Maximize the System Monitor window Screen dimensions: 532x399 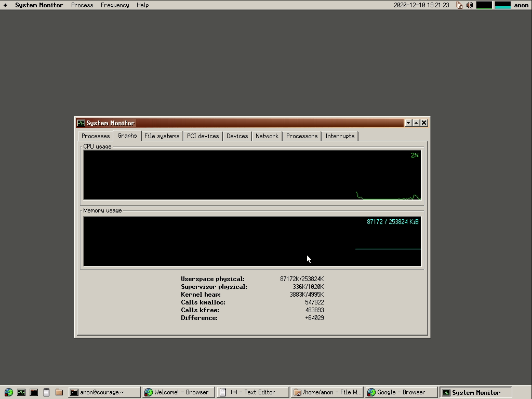tap(416, 123)
